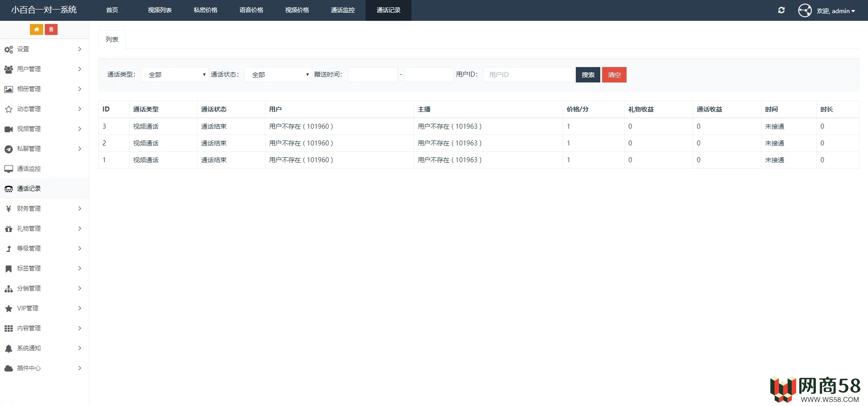Expand the 系统通知 sidebar chevron

[x=80, y=348]
